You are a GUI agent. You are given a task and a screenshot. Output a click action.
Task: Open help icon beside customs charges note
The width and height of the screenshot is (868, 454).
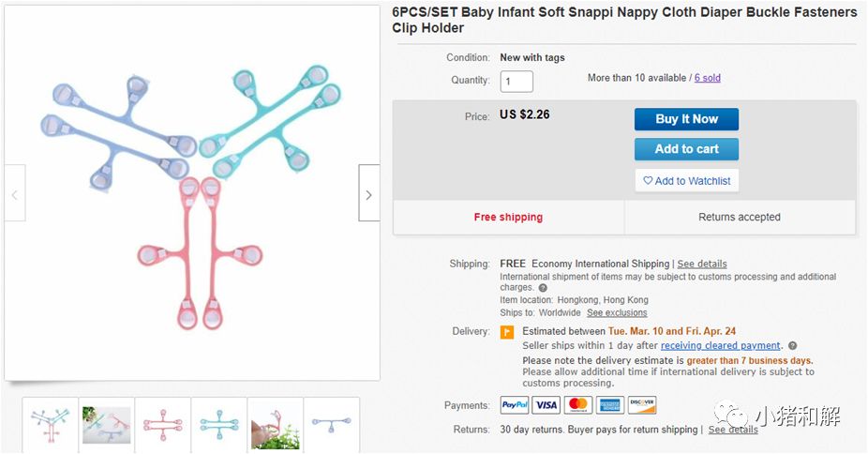tap(543, 288)
